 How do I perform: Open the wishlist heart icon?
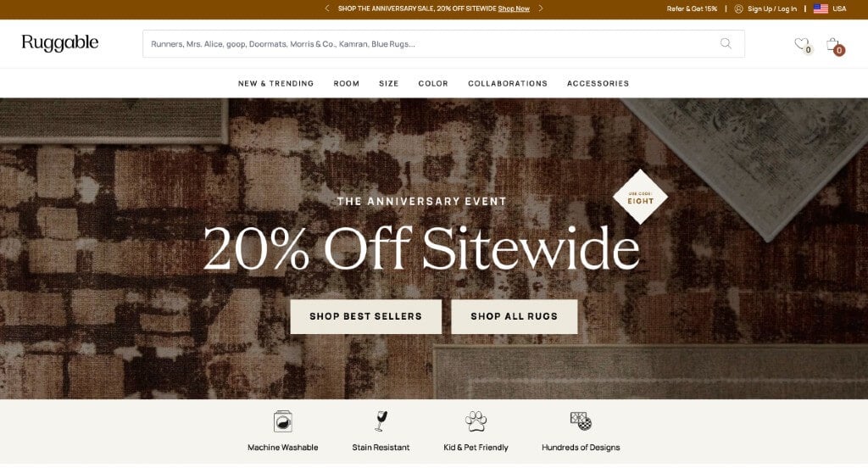point(801,44)
